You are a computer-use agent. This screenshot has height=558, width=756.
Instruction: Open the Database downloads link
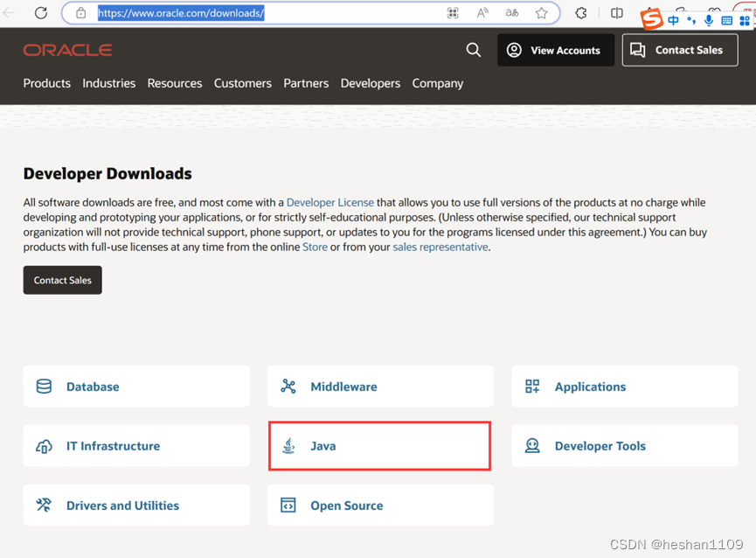click(x=93, y=387)
